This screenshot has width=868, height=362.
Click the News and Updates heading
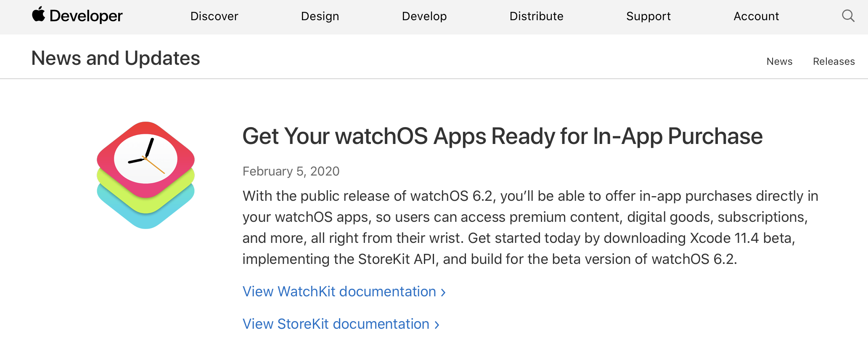tap(116, 58)
